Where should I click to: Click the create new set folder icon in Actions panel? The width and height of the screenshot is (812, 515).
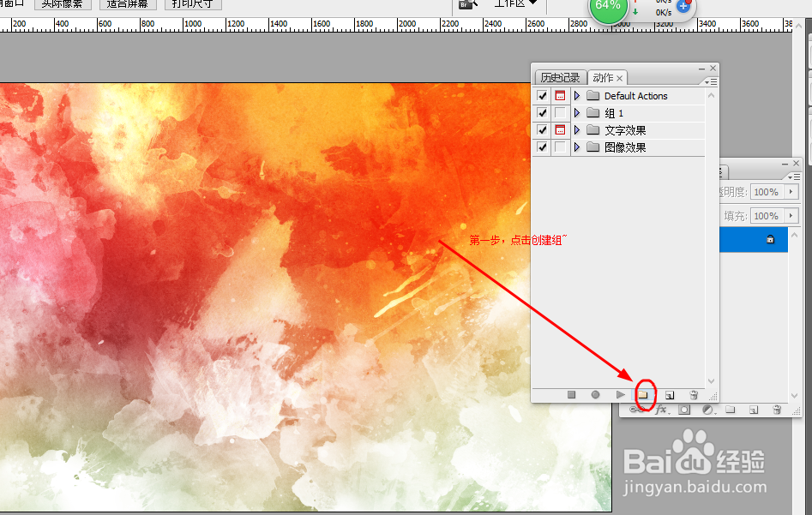tap(643, 395)
